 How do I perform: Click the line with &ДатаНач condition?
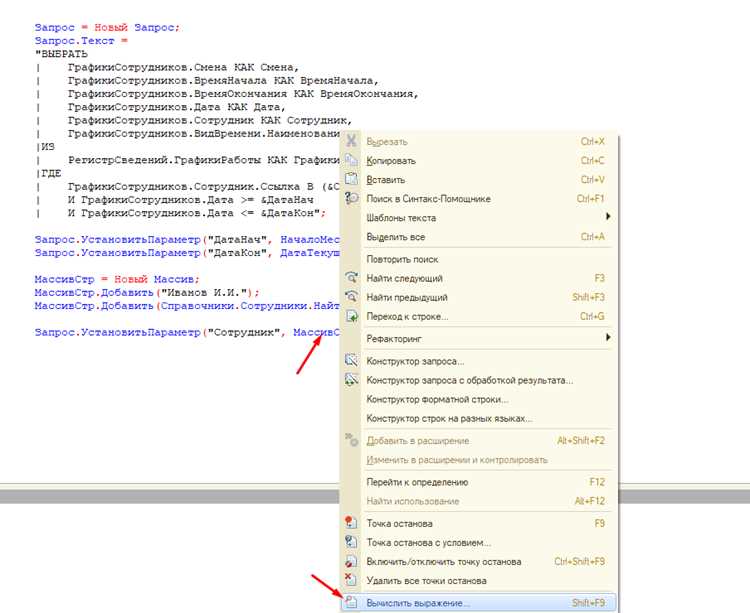point(190,200)
